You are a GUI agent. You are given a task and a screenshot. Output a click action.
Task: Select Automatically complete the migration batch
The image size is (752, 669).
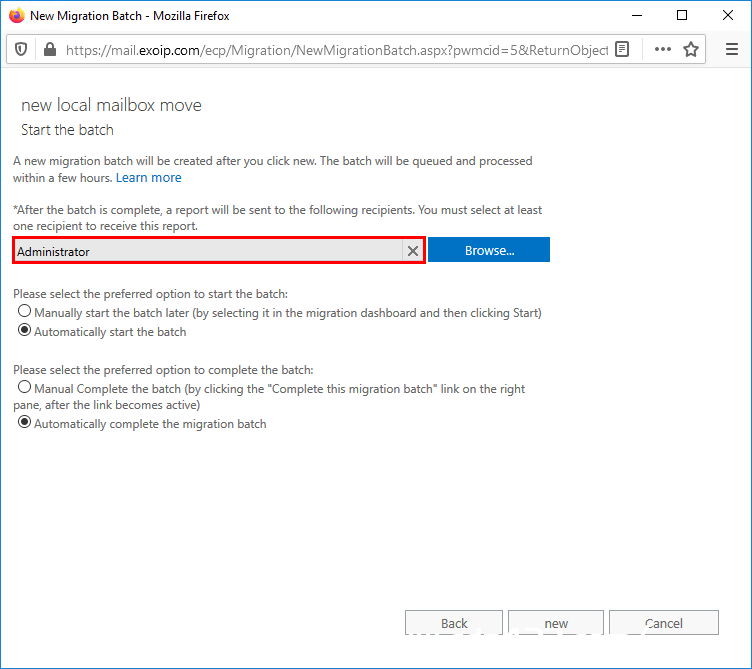tap(24, 422)
